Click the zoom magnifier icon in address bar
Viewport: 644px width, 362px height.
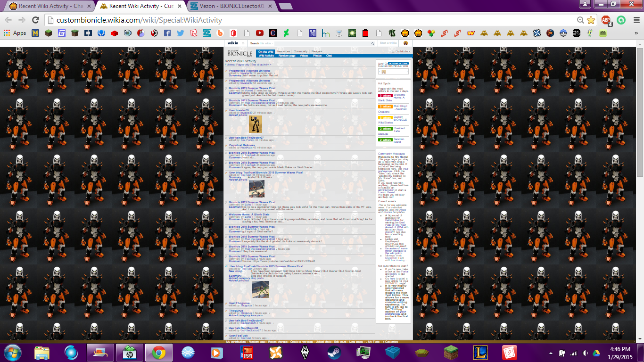click(x=580, y=20)
